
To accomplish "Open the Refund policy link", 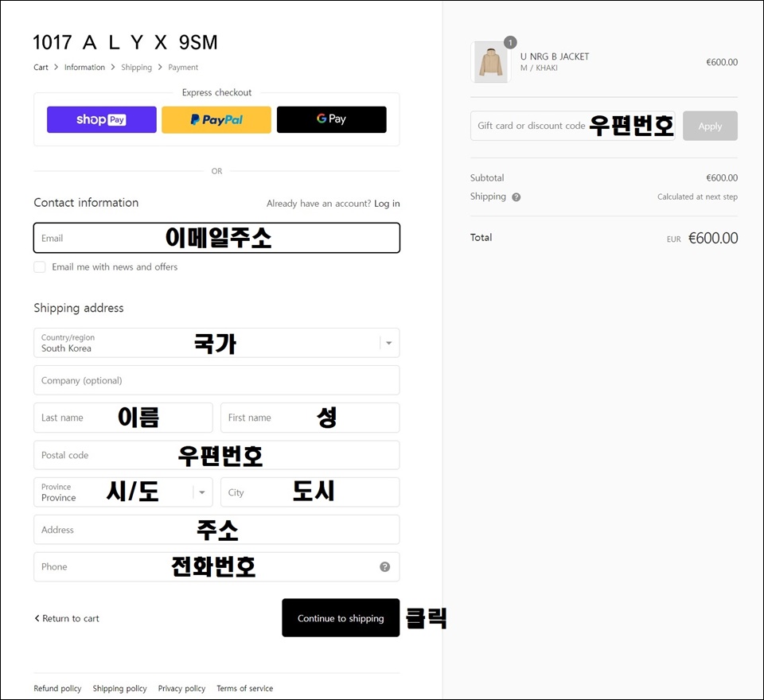I will (57, 688).
